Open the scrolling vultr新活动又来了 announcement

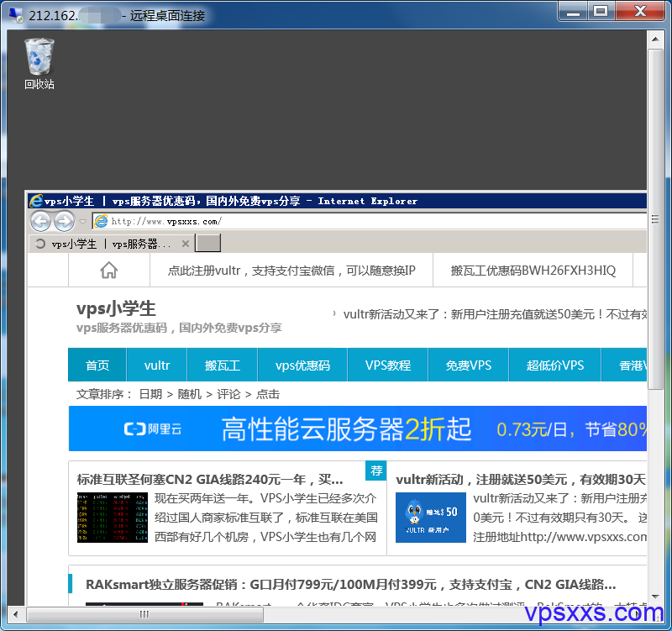coord(495,314)
